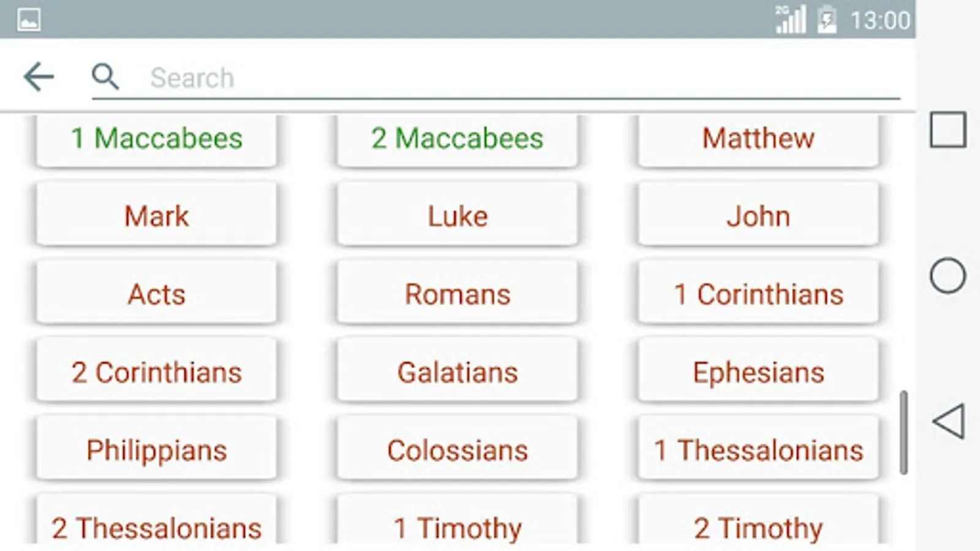Image resolution: width=980 pixels, height=551 pixels.
Task: Tap the battery icon in status bar
Action: [x=826, y=20]
